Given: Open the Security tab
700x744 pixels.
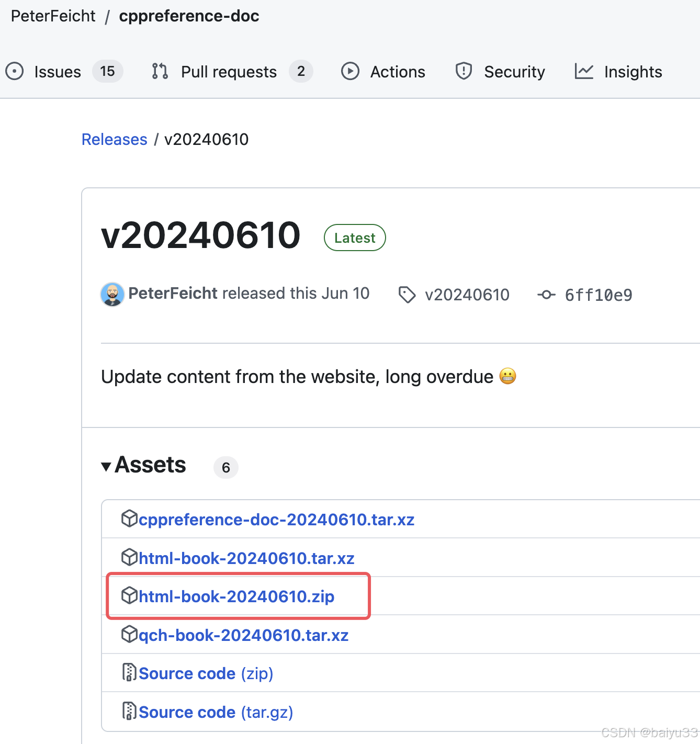Looking at the screenshot, I should pos(500,72).
